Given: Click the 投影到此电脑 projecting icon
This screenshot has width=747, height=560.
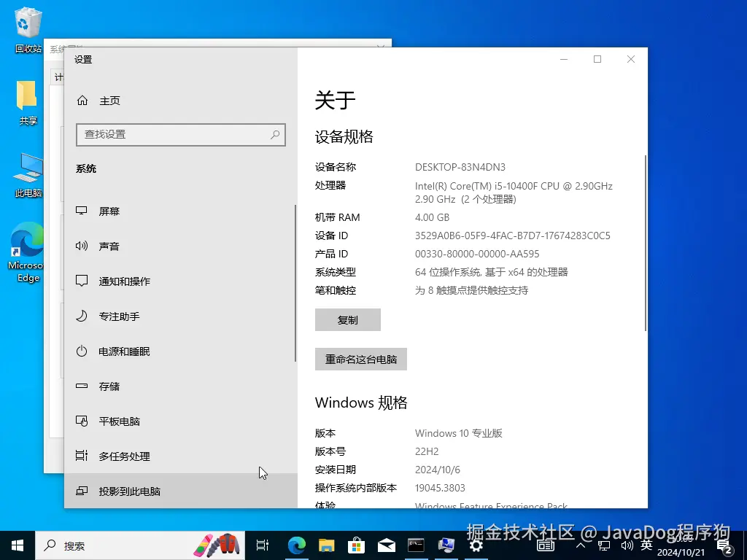Looking at the screenshot, I should [82, 491].
